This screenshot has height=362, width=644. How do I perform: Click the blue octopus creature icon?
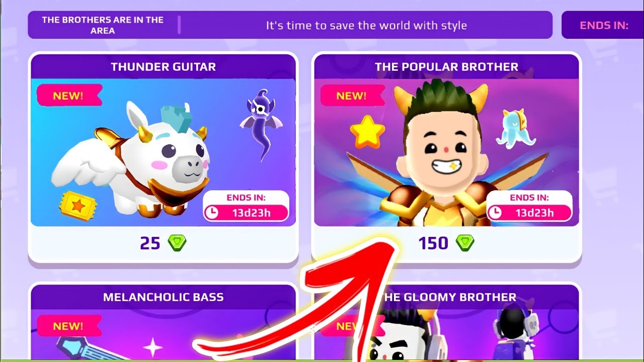pyautogui.click(x=516, y=129)
